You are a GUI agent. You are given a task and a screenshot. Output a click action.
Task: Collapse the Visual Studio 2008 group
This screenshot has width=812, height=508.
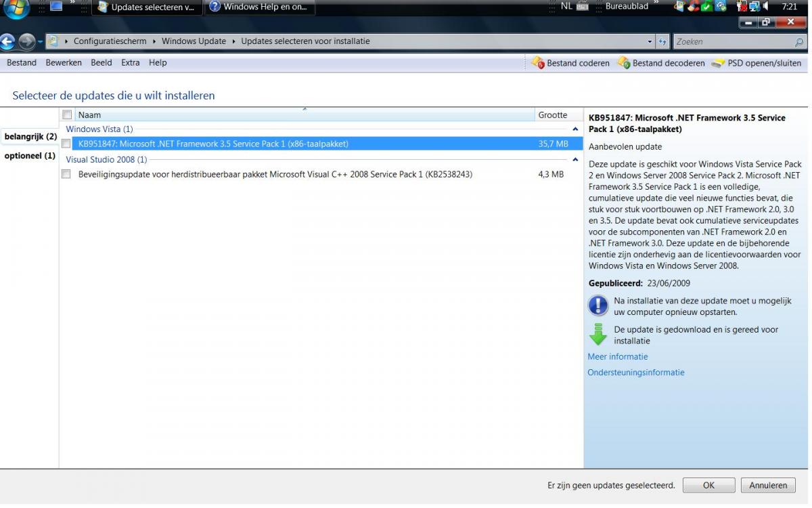tap(575, 160)
